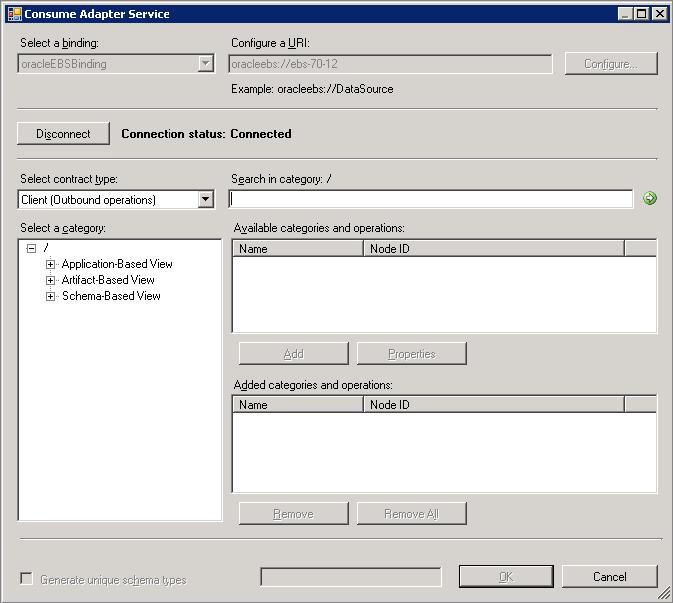
Task: Click the Configure button
Action: [611, 64]
